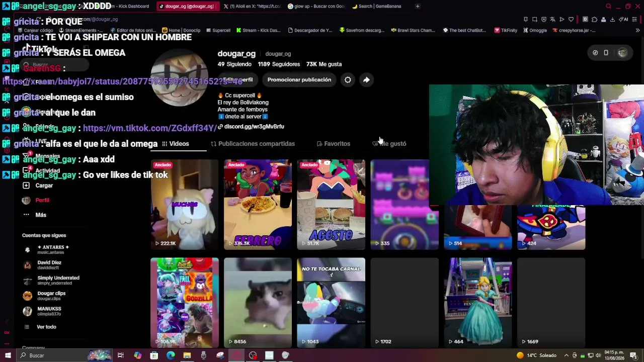Viewport: 644px width, 362px height.
Task: Expand the bookmarks overflow chevron
Action: [x=637, y=30]
